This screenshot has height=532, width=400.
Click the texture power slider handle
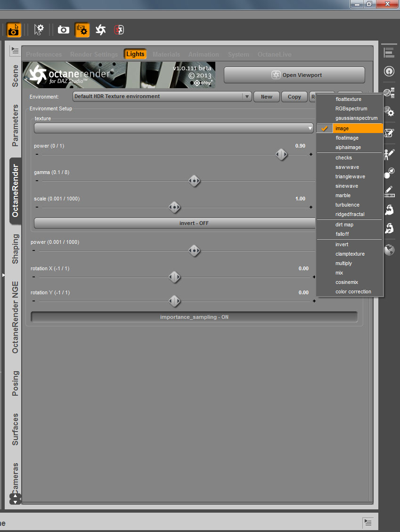[281, 155]
